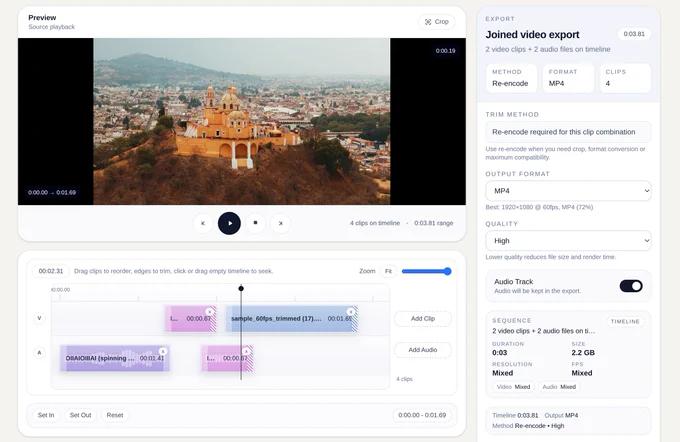Click the Fit zoom button
The height and width of the screenshot is (442, 680).
click(388, 271)
